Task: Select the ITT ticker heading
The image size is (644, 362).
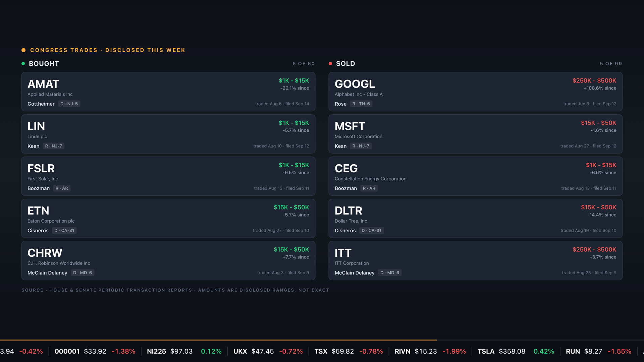Action: tap(343, 252)
